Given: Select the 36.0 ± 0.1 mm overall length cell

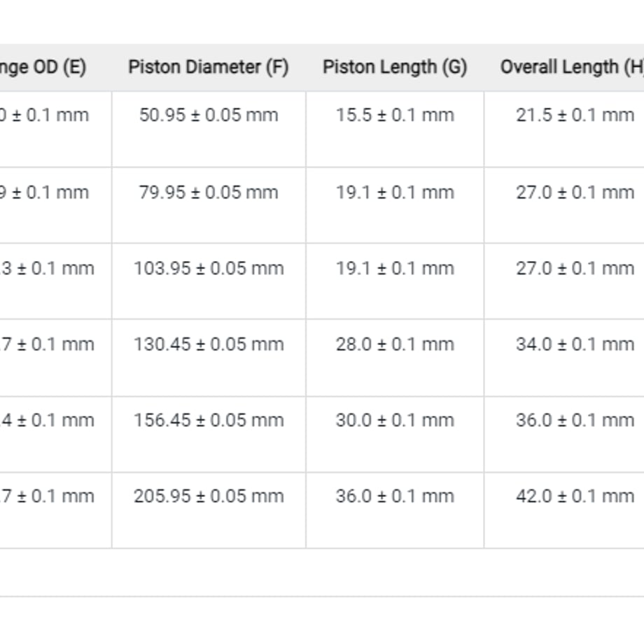Looking at the screenshot, I should [x=564, y=434].
